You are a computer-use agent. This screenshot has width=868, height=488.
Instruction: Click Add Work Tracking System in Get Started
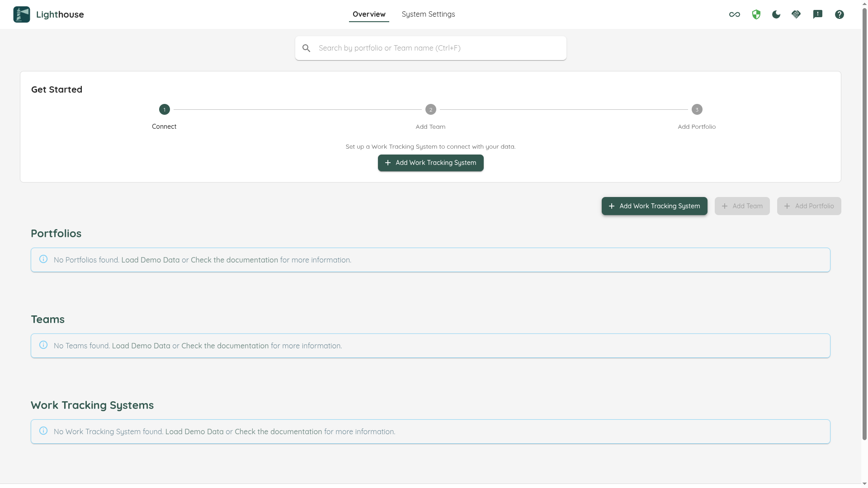pos(430,163)
